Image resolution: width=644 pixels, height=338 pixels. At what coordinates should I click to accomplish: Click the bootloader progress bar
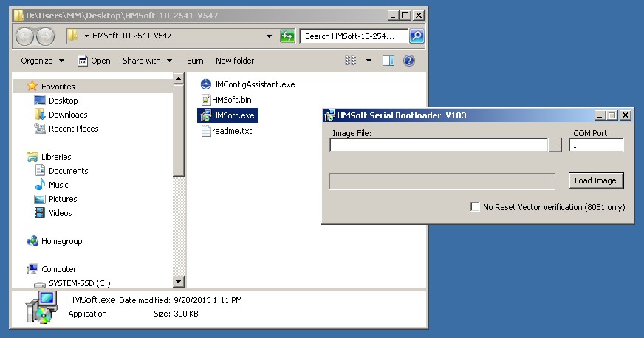(x=442, y=181)
